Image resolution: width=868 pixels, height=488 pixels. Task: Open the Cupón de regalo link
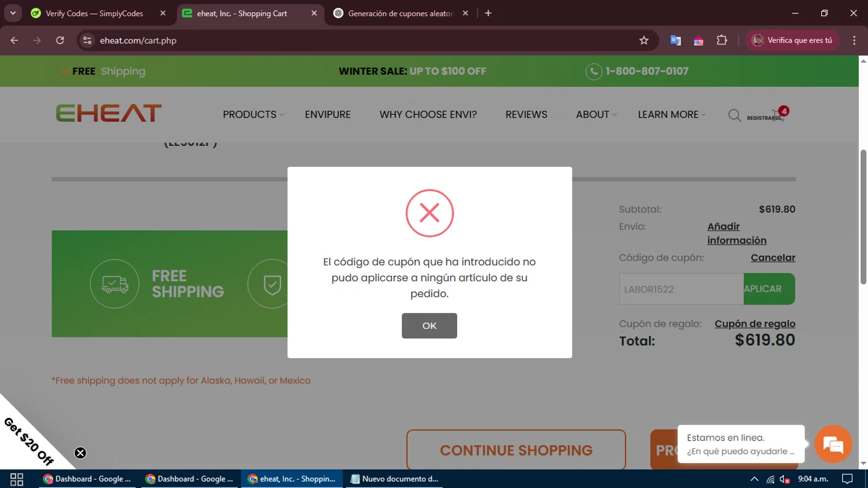755,324
